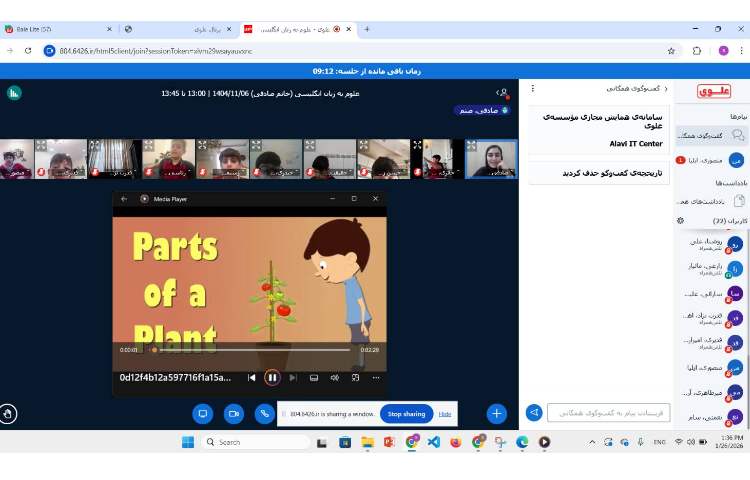Click the Hide link in sharing bar
The height and width of the screenshot is (480, 750).
(445, 414)
